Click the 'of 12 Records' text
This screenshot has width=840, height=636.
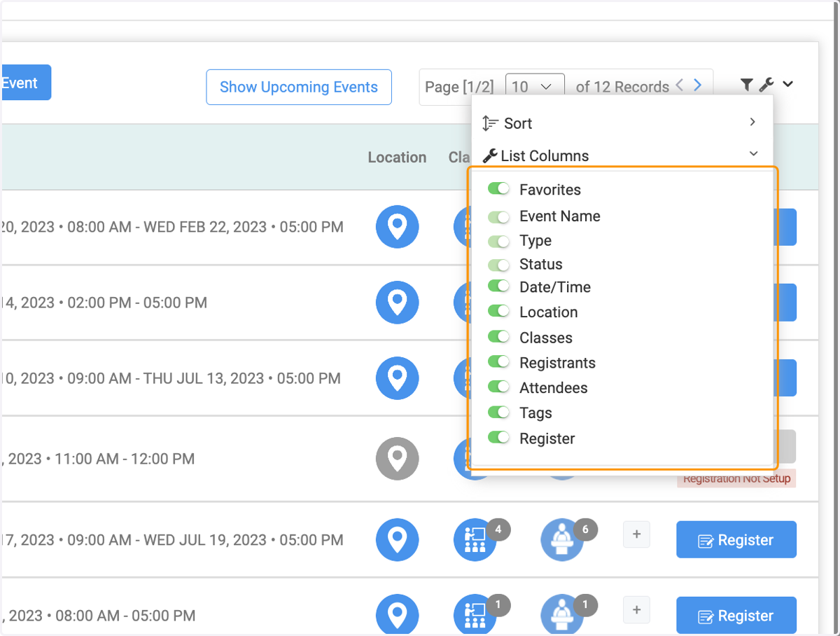coord(622,87)
